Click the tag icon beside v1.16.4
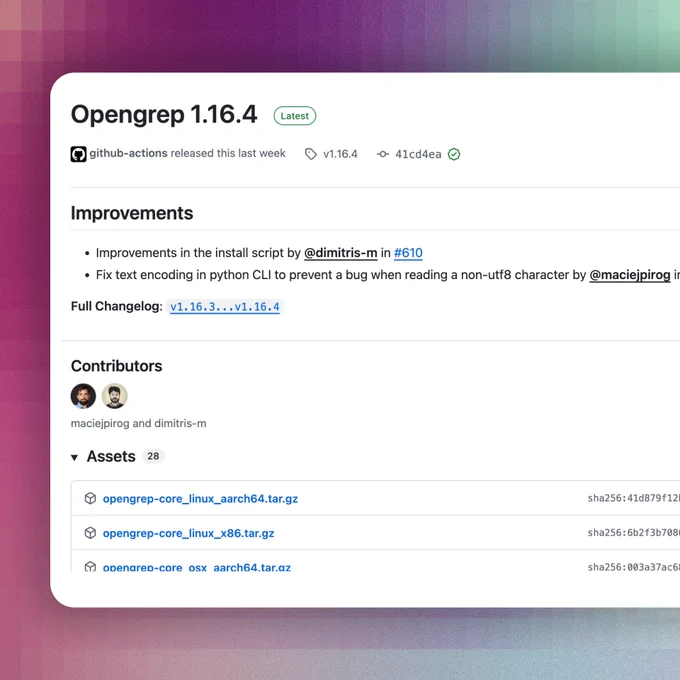Screen dimensions: 680x680 click(311, 154)
